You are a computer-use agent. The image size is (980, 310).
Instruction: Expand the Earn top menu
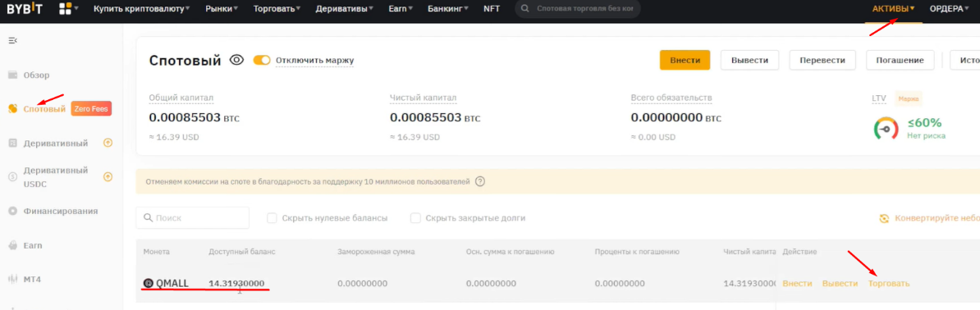(401, 9)
